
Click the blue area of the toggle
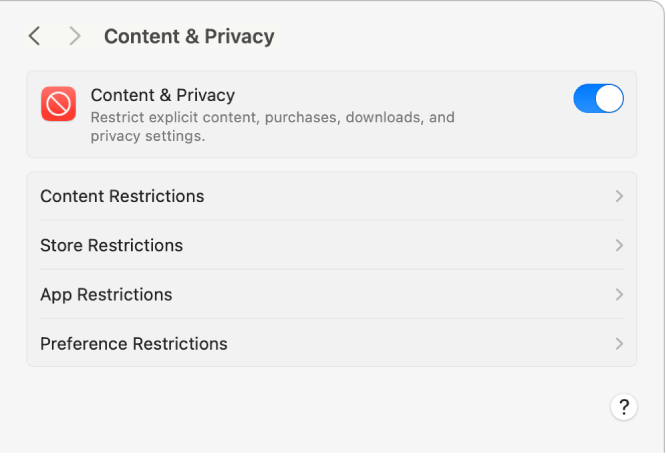585,98
